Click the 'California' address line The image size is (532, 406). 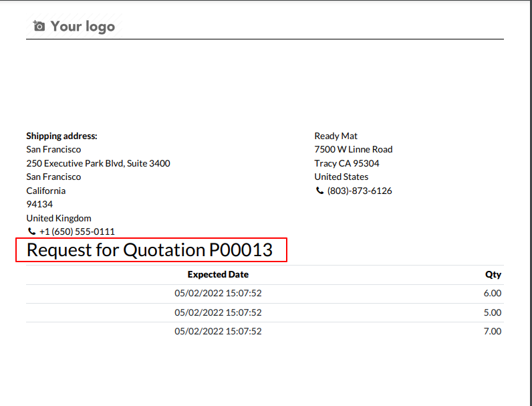[46, 191]
